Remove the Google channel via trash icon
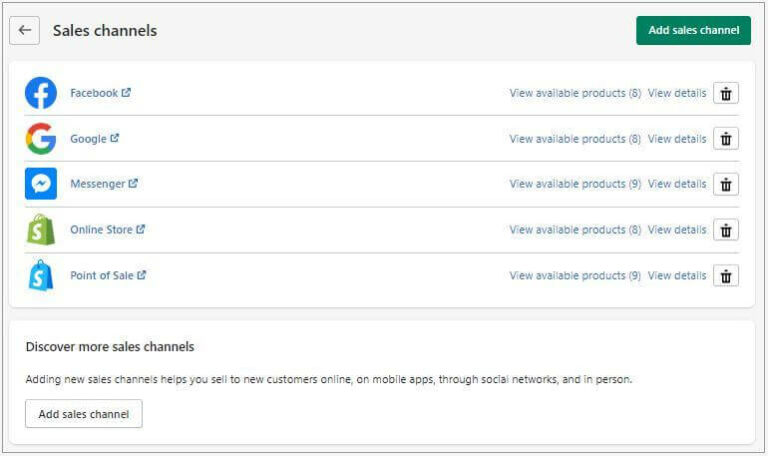768x456 pixels. [726, 139]
